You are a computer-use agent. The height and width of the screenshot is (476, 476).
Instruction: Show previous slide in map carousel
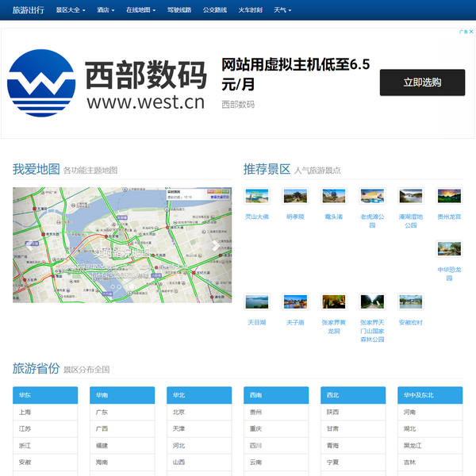tap(29, 245)
